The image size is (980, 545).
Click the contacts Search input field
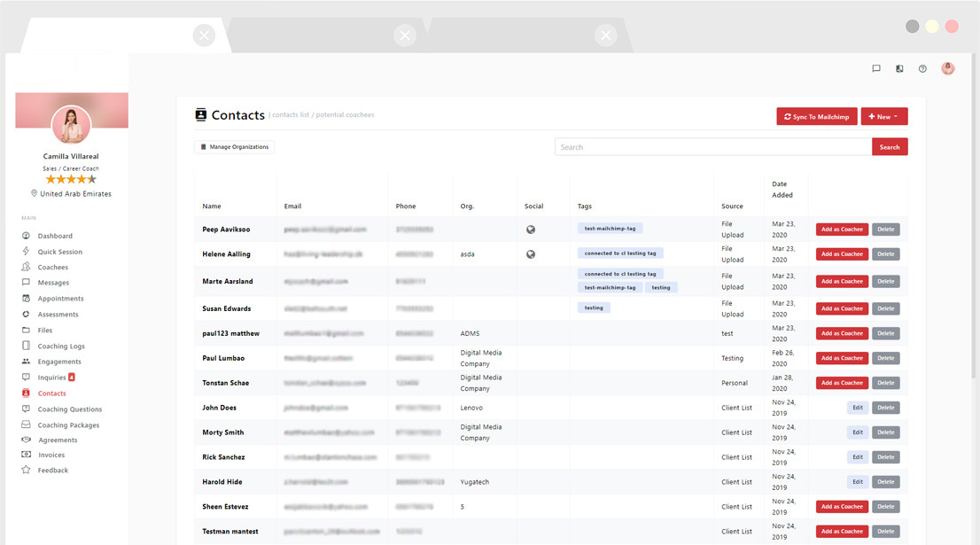pos(712,147)
